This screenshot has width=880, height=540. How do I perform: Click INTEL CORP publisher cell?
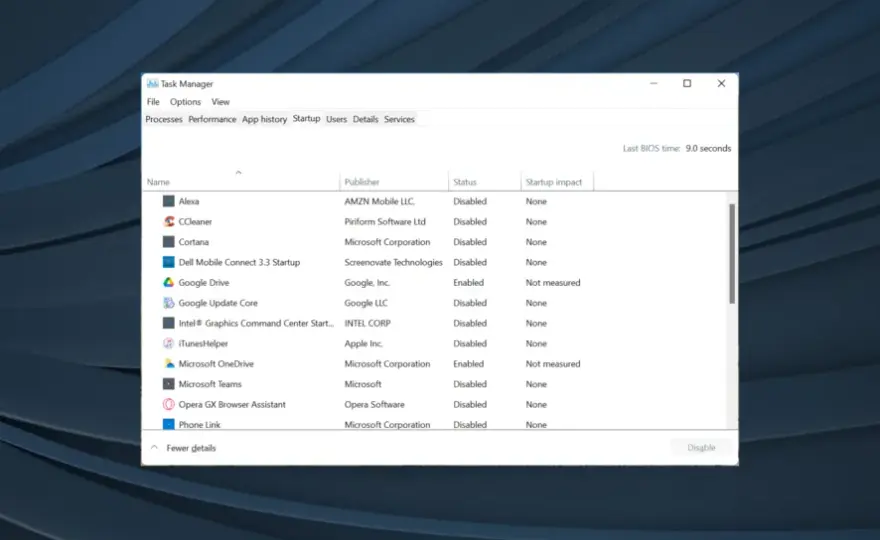pos(368,323)
